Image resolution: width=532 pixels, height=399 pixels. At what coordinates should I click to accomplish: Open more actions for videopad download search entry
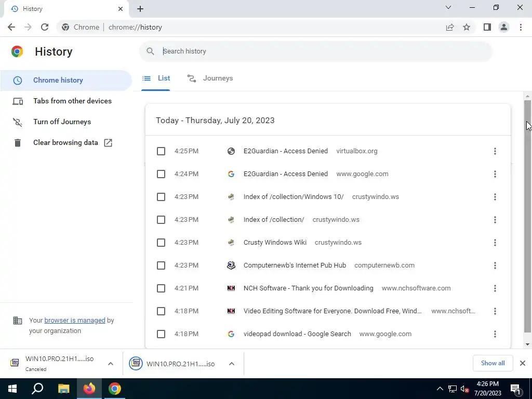click(495, 334)
